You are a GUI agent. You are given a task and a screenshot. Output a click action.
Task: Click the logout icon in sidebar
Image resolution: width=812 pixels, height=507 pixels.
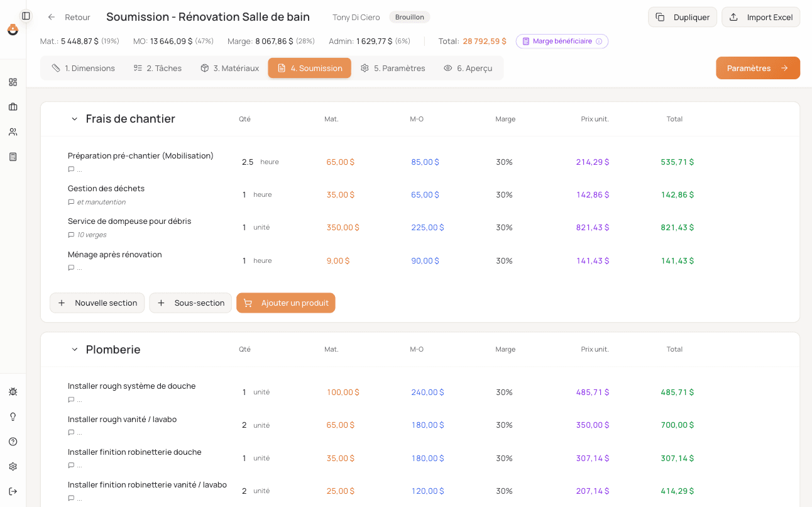click(x=13, y=491)
